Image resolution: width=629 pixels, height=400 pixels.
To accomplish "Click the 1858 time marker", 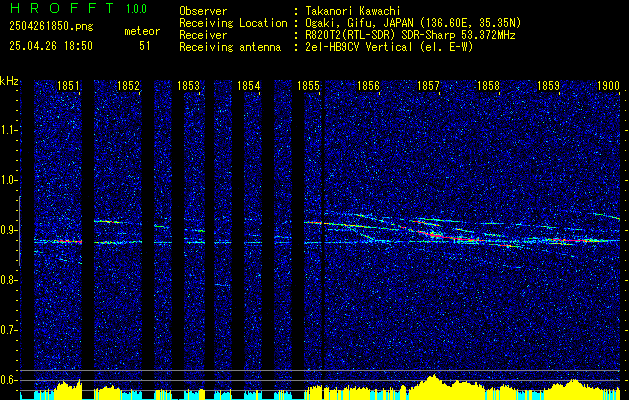I will point(489,86).
